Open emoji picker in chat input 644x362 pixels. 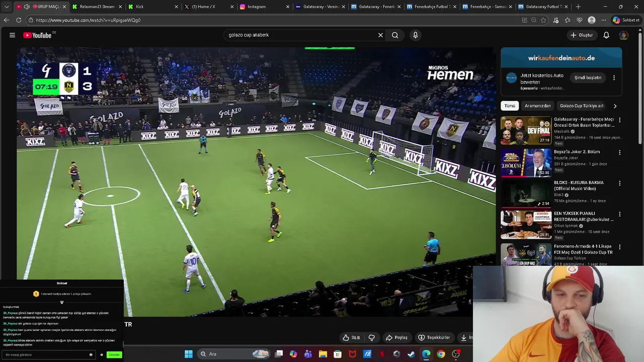click(x=91, y=355)
